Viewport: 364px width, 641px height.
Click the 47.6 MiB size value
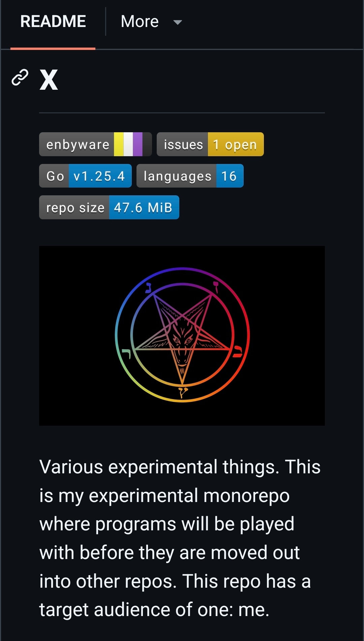point(143,207)
